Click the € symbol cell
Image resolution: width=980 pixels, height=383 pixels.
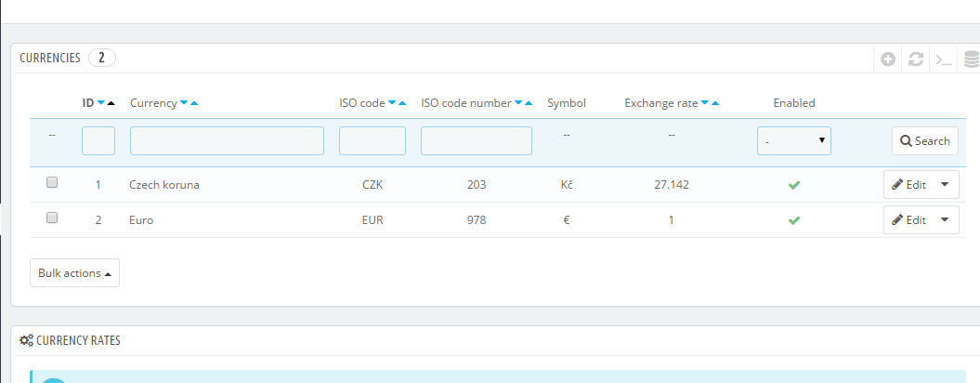567,220
